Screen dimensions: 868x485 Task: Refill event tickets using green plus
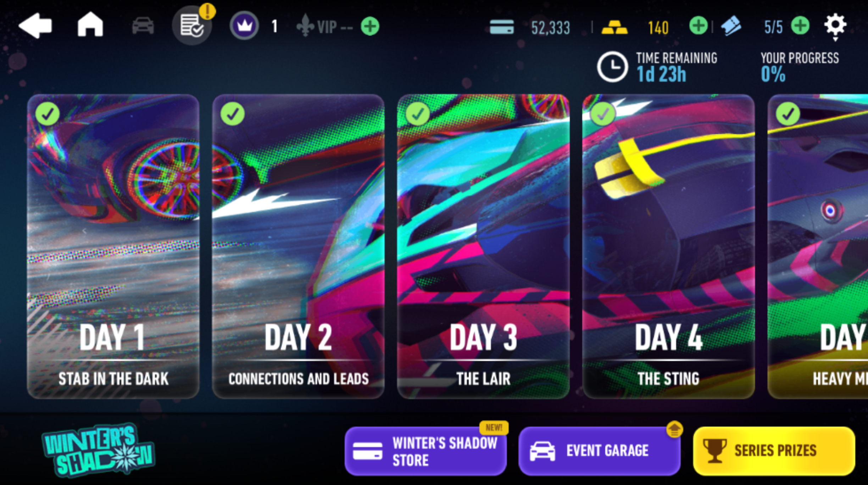pyautogui.click(x=800, y=26)
